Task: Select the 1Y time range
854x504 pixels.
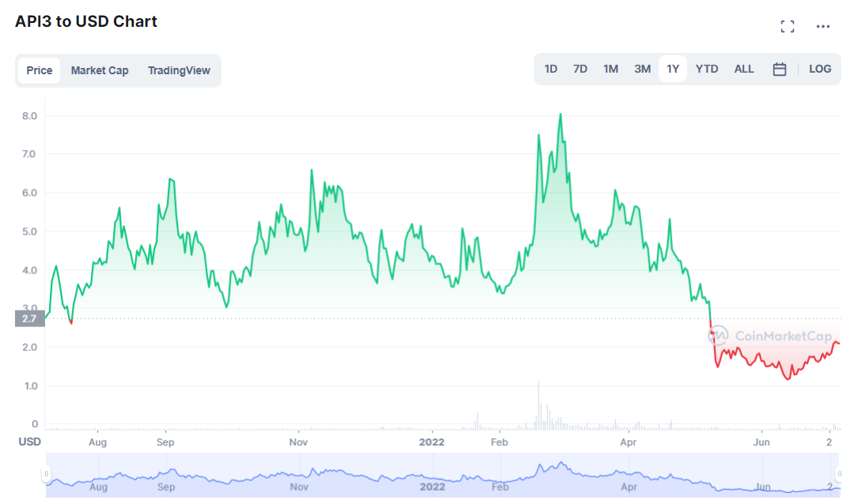Action: pos(673,70)
